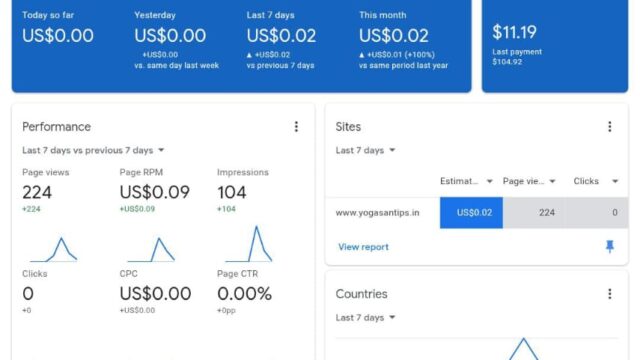
Task: Open Performance card three-dot menu
Action: [296, 127]
